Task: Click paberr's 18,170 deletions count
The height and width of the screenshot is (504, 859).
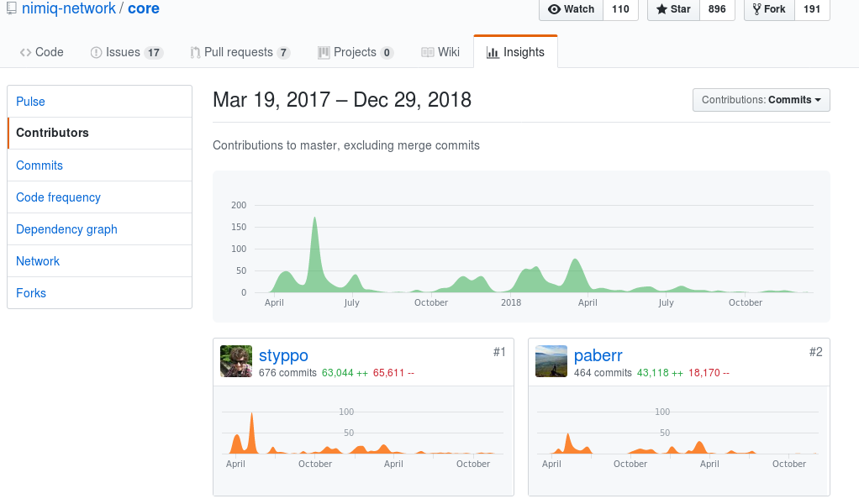Action: point(709,373)
